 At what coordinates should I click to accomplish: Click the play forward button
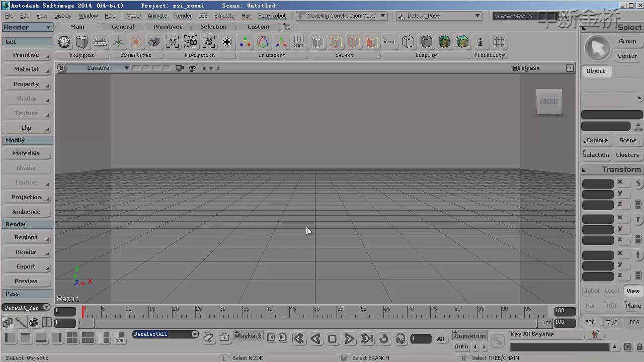coord(349,338)
